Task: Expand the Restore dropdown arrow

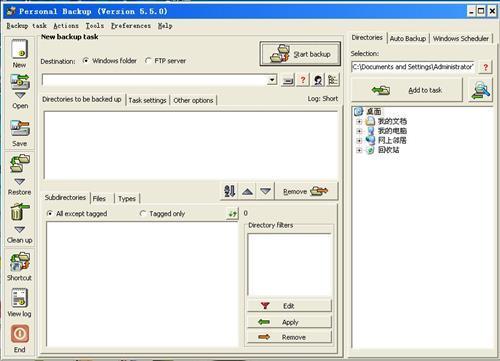Action: 20,182
